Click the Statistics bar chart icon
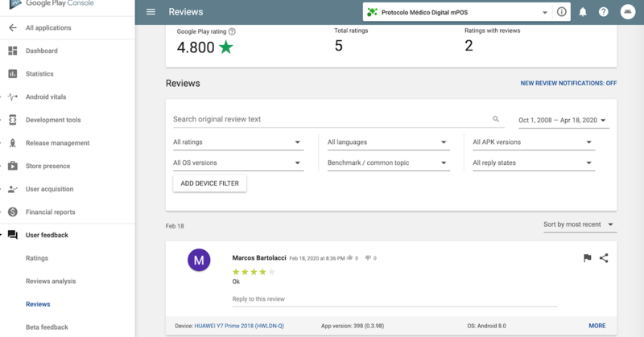644x337 pixels. coord(13,73)
